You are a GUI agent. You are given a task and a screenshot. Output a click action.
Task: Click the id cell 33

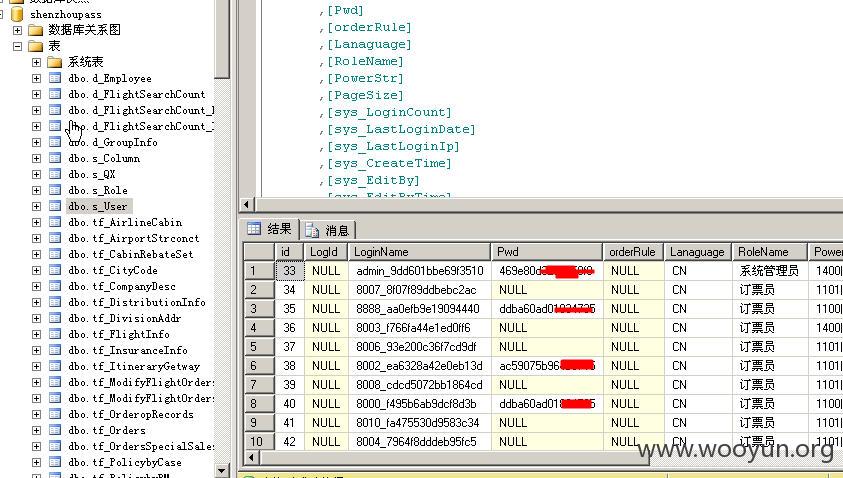pyautogui.click(x=290, y=271)
